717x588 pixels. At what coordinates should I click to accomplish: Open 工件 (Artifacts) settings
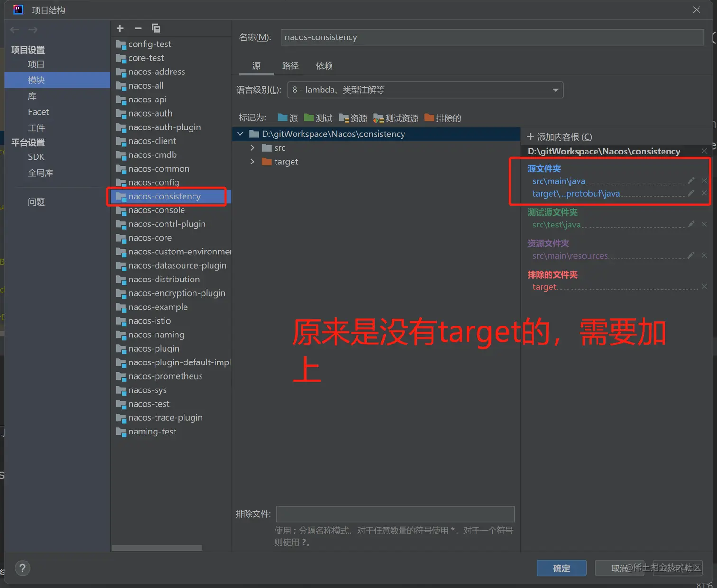tap(36, 128)
